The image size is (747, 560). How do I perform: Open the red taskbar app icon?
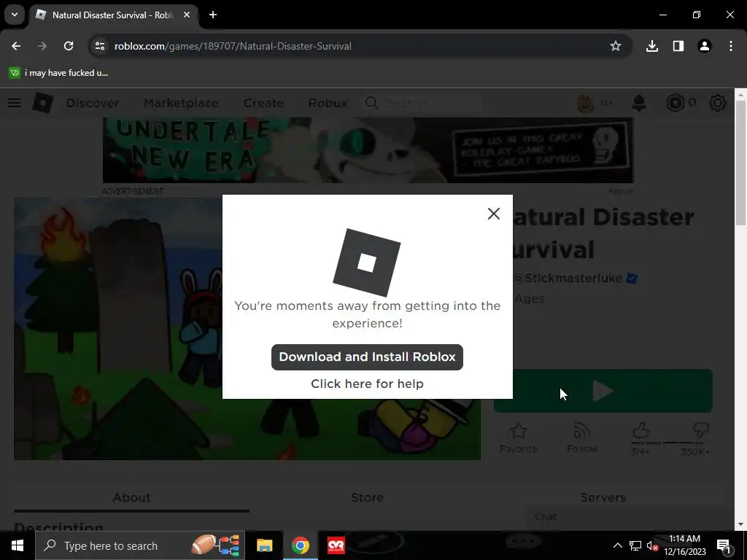(x=336, y=545)
